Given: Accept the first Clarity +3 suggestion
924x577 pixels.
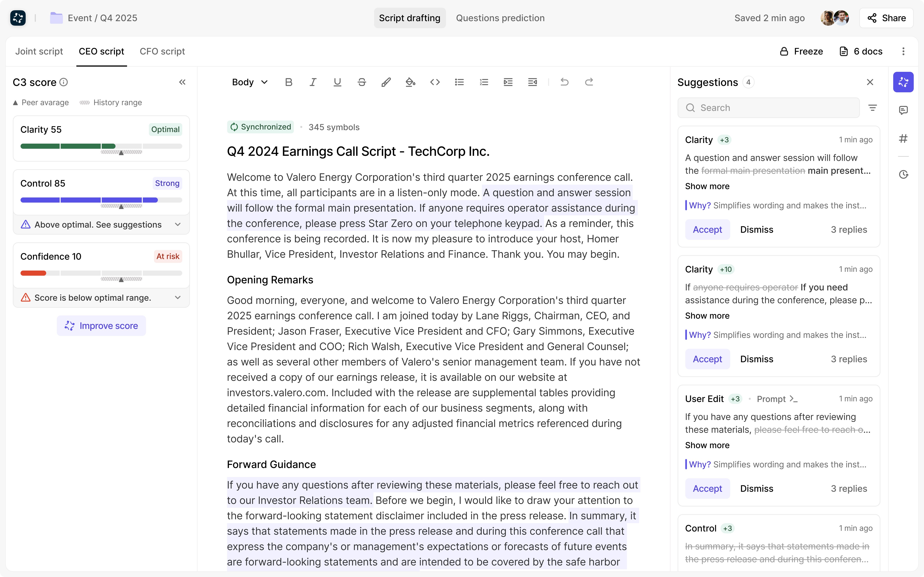Looking at the screenshot, I should [x=707, y=229].
